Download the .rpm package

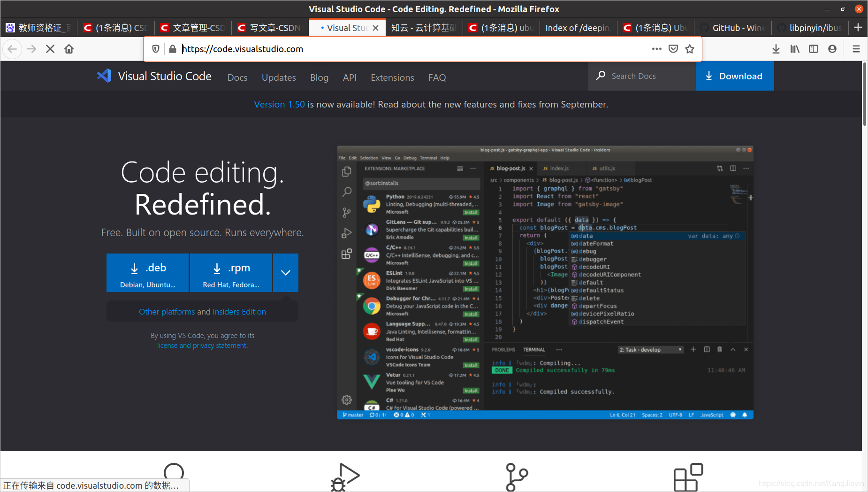pyautogui.click(x=231, y=273)
